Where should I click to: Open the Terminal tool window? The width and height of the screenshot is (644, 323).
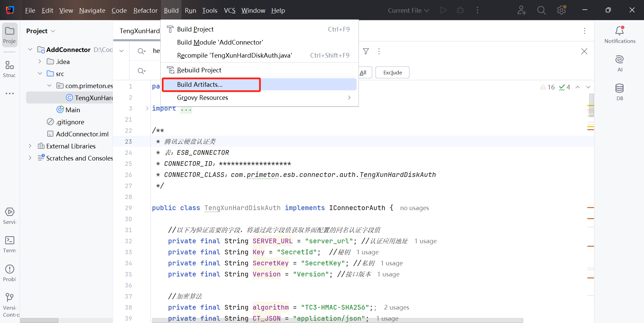[x=9, y=244]
